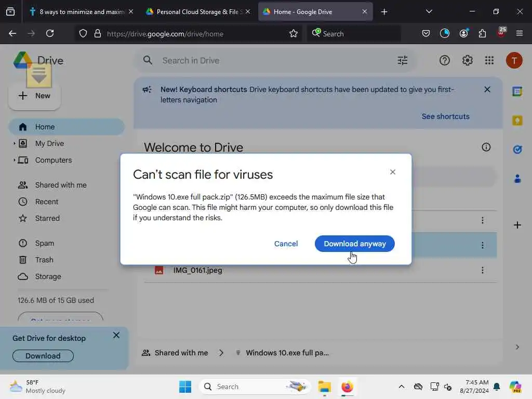Open My Drive in sidebar
This screenshot has height=399, width=532.
(x=49, y=143)
